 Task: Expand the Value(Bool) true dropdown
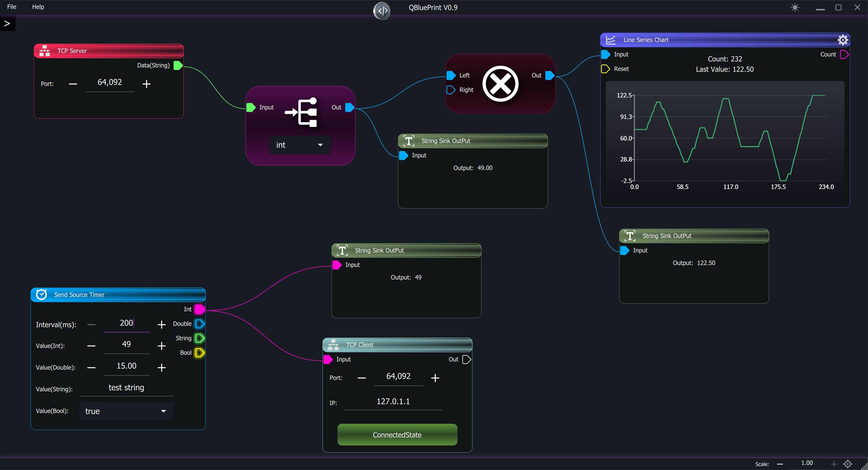tap(126, 411)
